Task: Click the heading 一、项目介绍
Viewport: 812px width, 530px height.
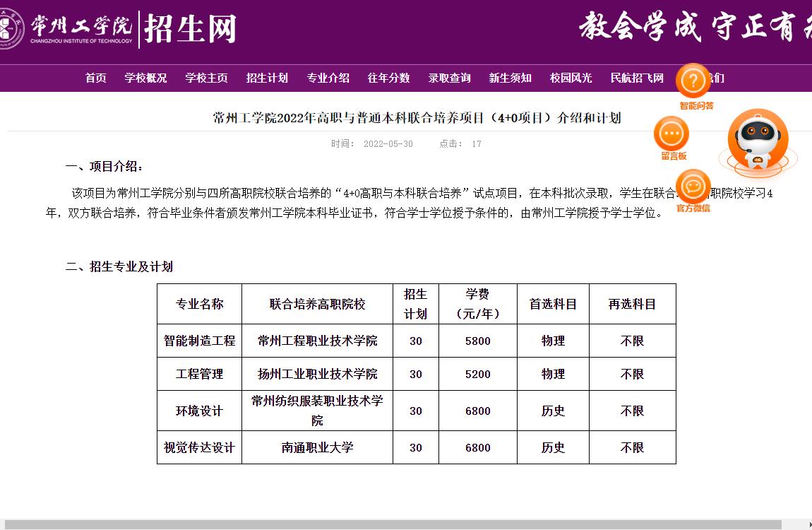Action: click(104, 166)
